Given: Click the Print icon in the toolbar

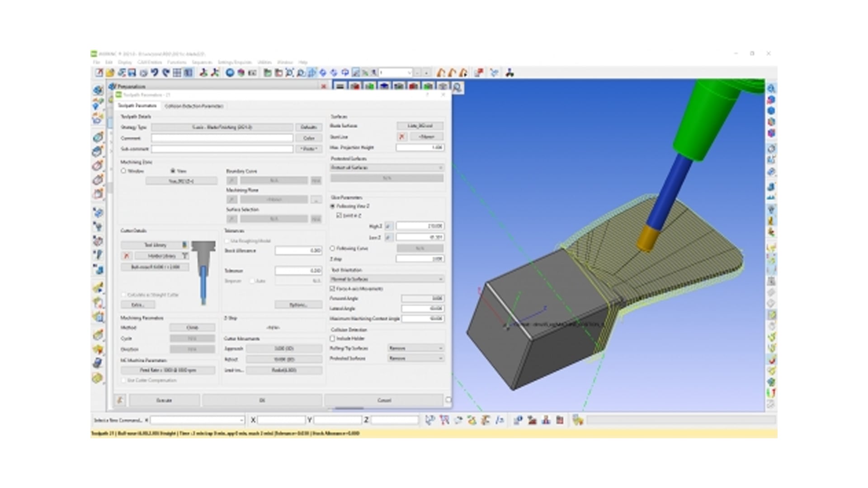Looking at the screenshot, I should coord(143,73).
